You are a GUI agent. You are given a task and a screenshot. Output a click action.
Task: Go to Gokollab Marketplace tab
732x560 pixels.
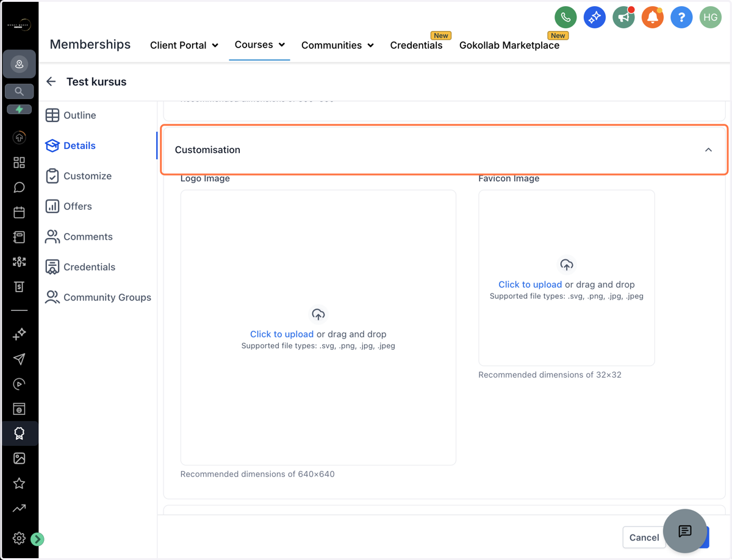[509, 45]
